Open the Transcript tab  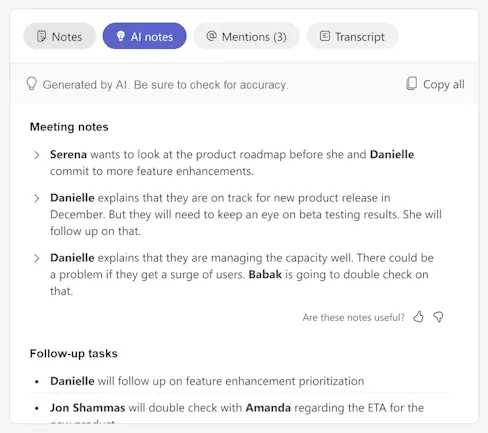pos(352,36)
